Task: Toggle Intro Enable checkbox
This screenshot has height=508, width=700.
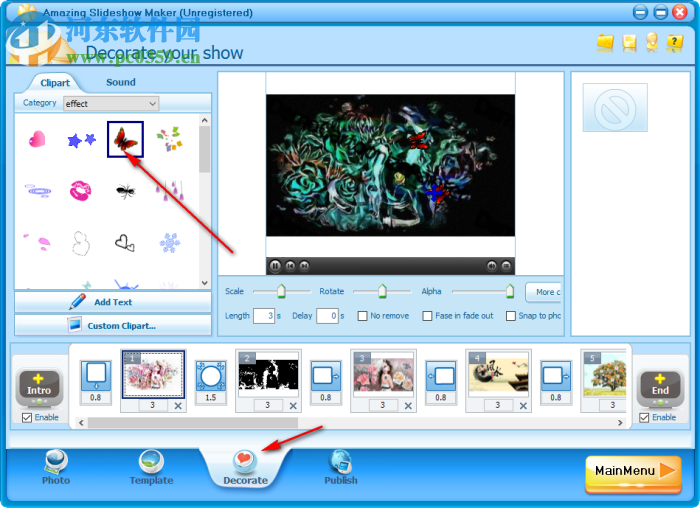Action: (x=27, y=418)
